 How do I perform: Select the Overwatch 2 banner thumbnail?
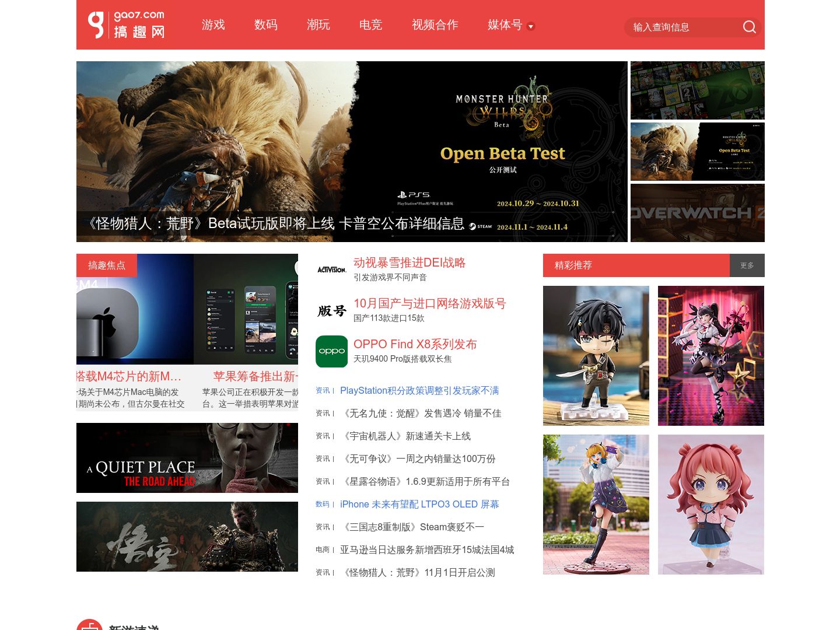pyautogui.click(x=698, y=213)
